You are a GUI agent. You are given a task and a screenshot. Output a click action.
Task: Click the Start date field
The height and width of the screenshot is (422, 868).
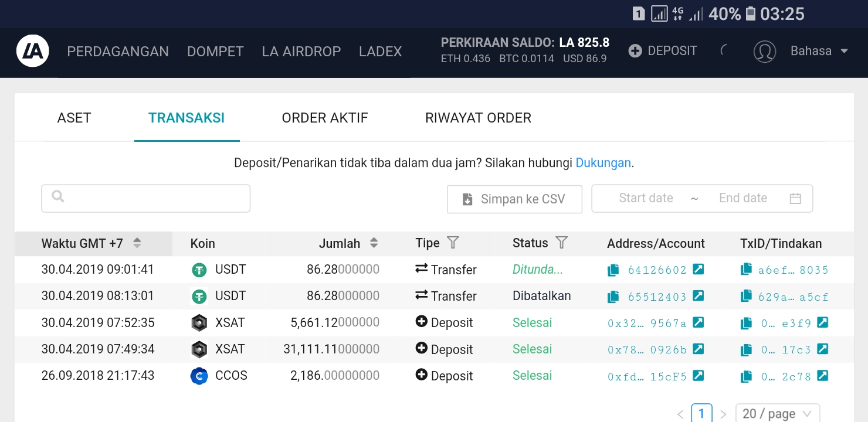pos(646,198)
